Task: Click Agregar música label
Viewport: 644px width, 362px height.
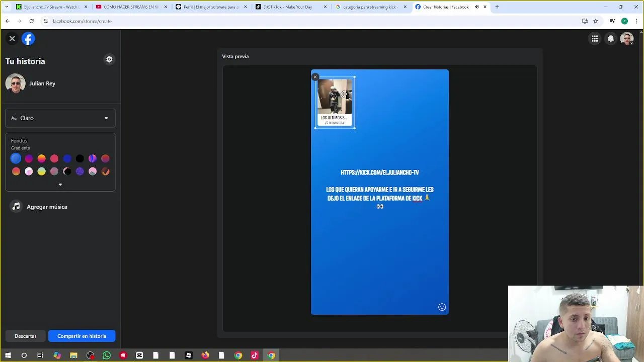Action: [47, 207]
